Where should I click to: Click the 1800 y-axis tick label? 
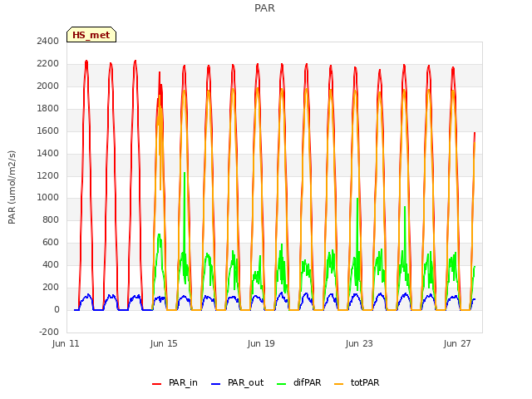coord(48,109)
